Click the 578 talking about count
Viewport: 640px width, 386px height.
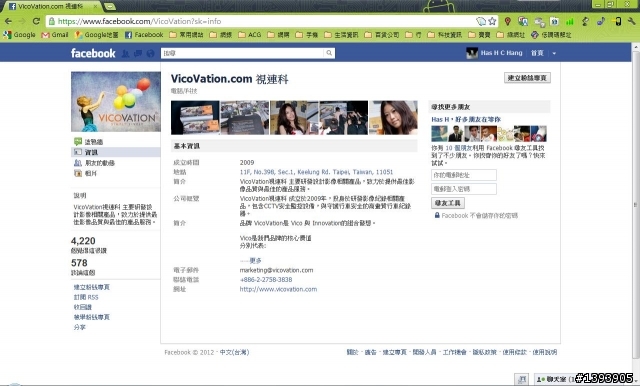pyautogui.click(x=79, y=263)
